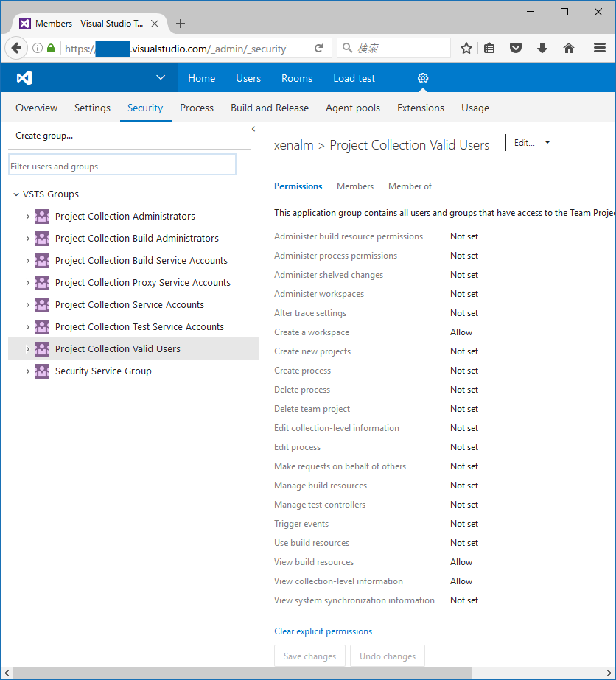Focus the Filter users and groups field
Viewport: 616px width, 680px height.
[122, 164]
